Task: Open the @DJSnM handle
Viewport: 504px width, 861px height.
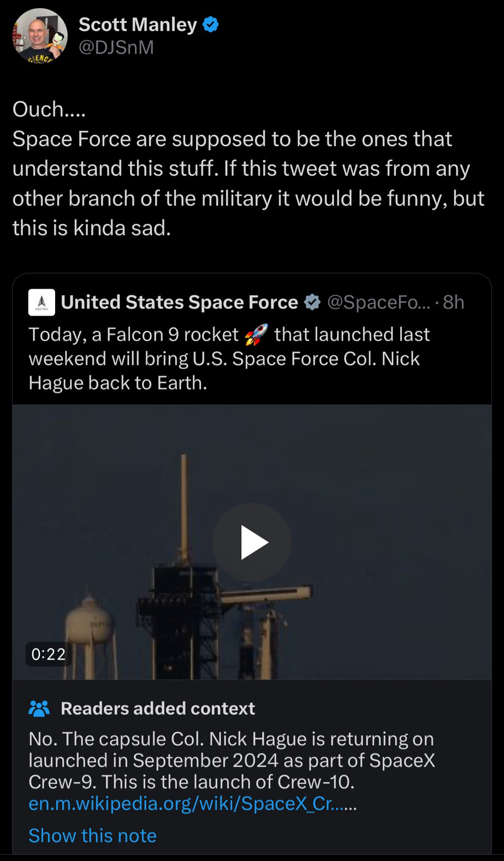Action: tap(116, 48)
